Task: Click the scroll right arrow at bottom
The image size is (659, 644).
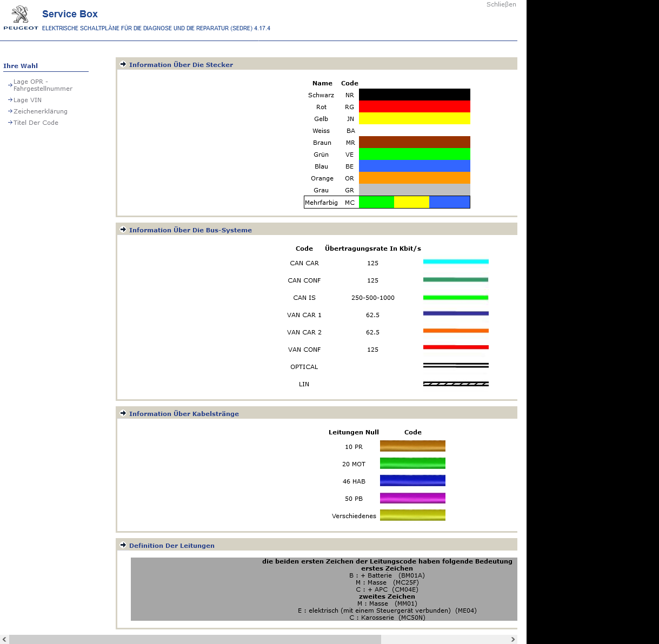Action: 512,640
